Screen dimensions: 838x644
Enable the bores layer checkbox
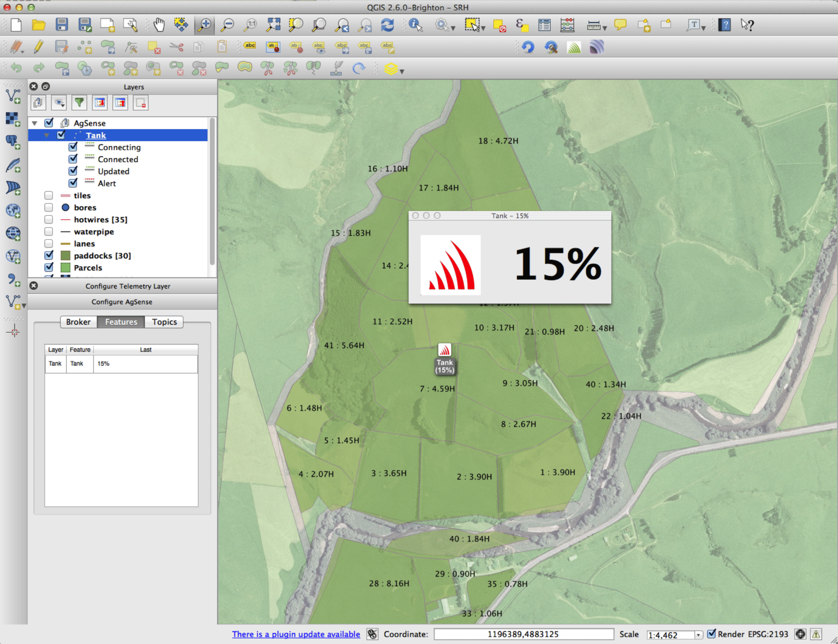pyautogui.click(x=49, y=207)
